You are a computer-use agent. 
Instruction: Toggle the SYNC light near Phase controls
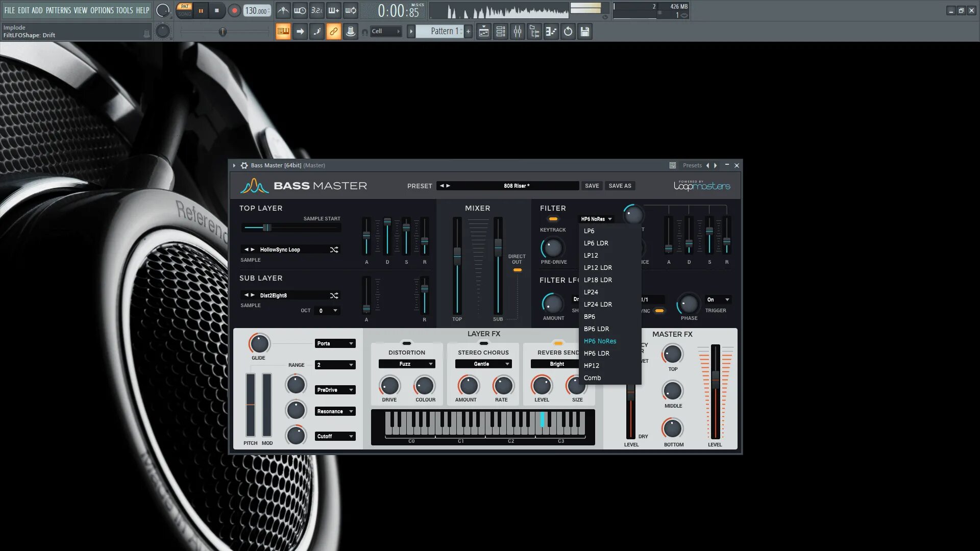659,310
